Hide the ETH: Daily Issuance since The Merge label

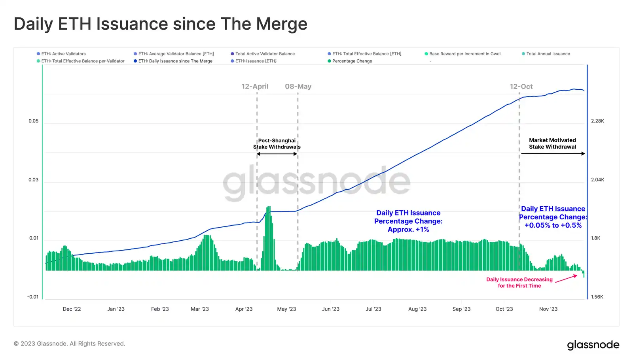[175, 61]
